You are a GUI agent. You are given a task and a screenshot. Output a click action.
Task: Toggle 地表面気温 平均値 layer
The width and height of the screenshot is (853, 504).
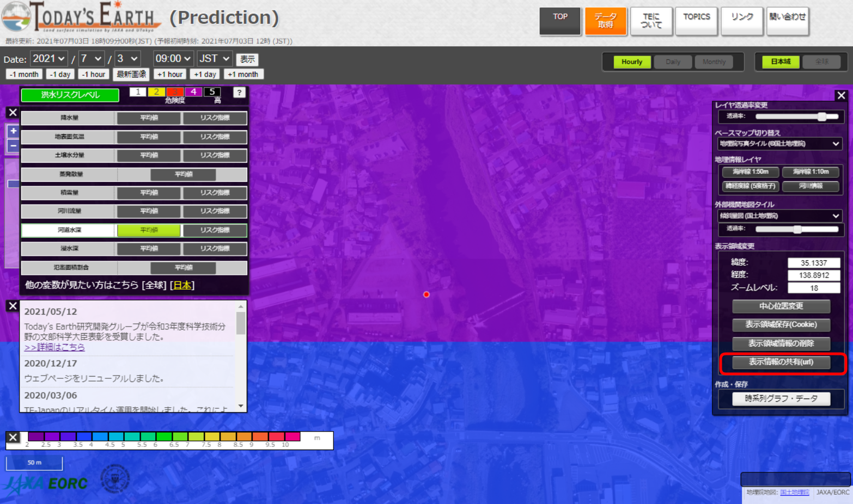(149, 137)
